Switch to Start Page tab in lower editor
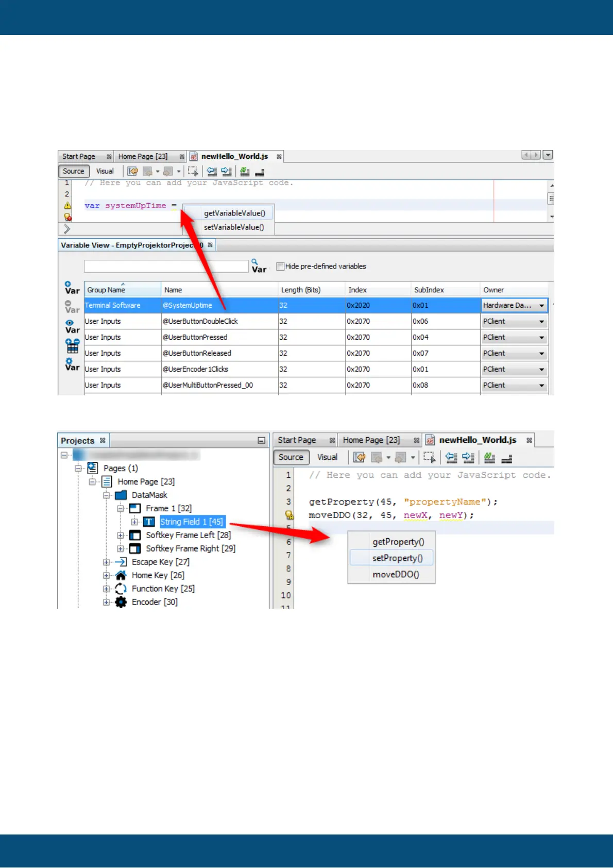Screen dimensions: 613x868 (297, 440)
